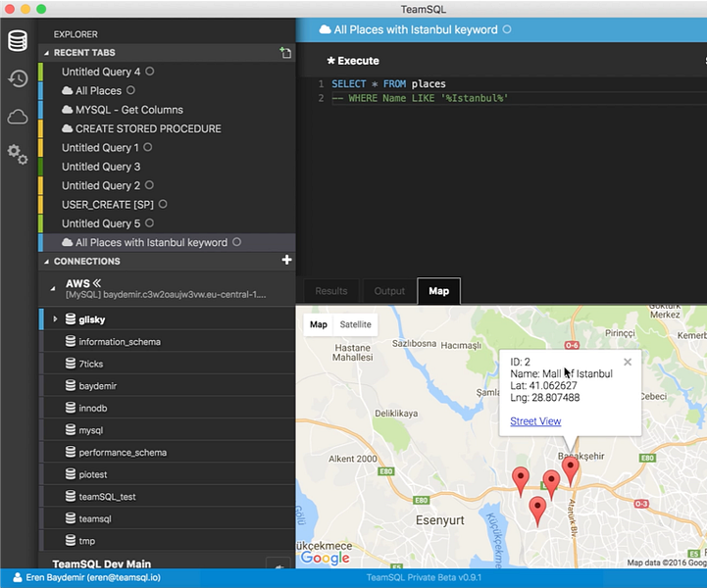
Task: Expand the glisky database node
Action: coord(56,319)
